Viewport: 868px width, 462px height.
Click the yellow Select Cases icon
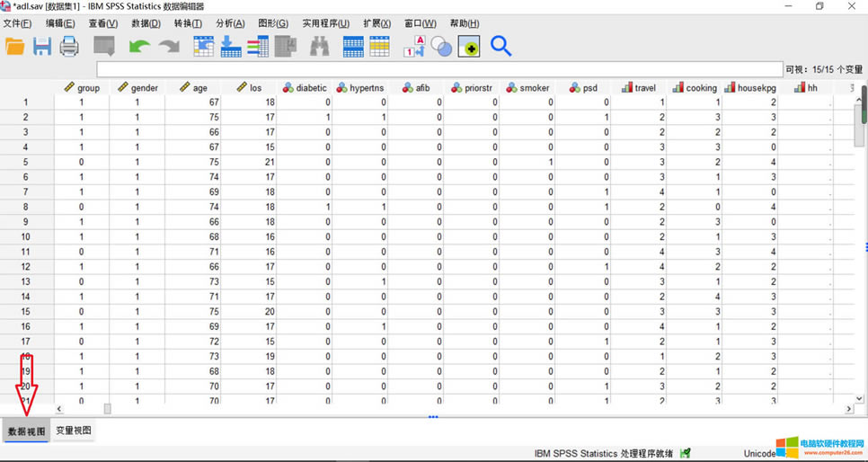coord(380,47)
